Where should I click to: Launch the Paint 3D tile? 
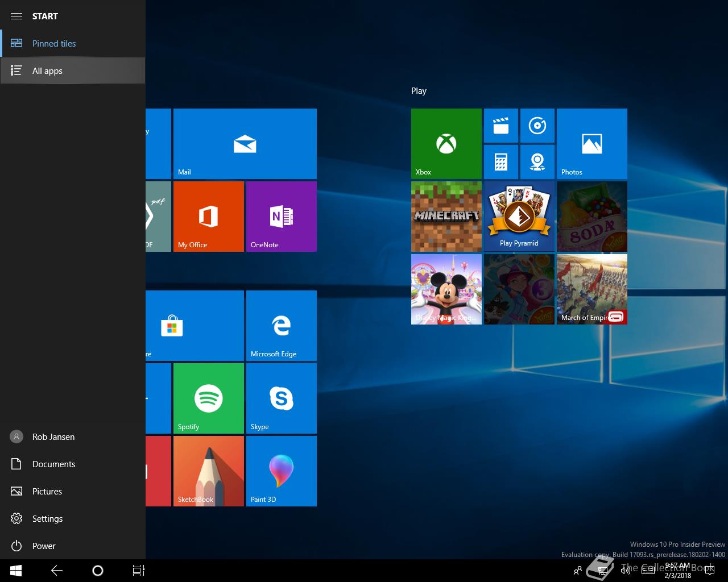282,471
